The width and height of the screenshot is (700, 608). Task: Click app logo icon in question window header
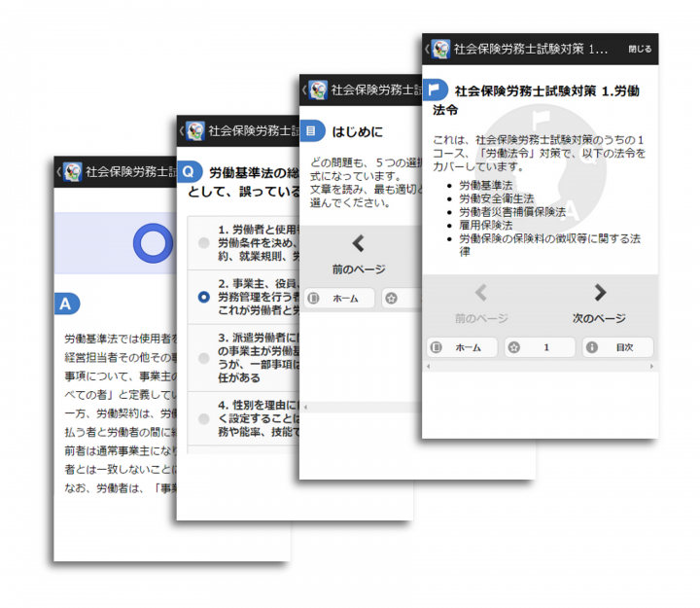[195, 131]
